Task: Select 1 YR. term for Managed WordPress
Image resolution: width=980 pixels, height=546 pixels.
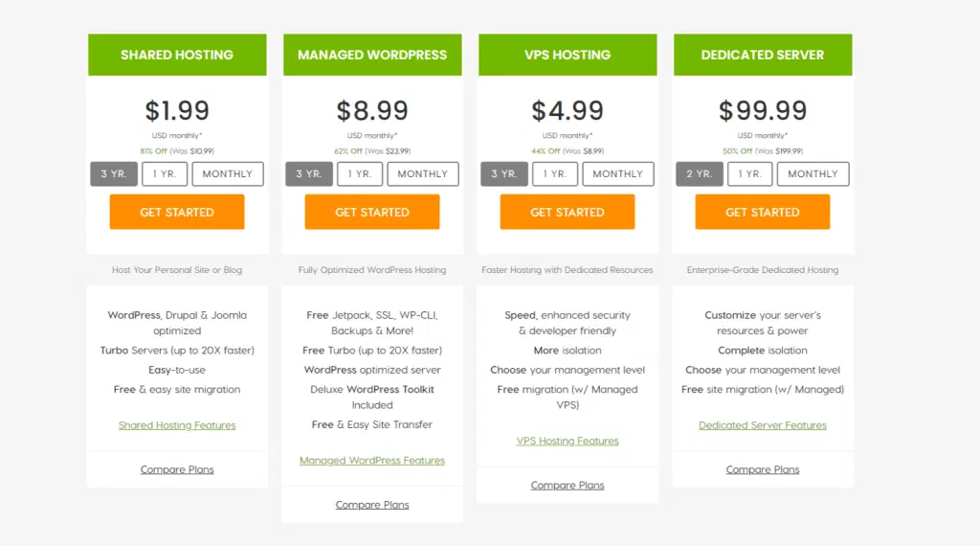Action: pyautogui.click(x=360, y=174)
